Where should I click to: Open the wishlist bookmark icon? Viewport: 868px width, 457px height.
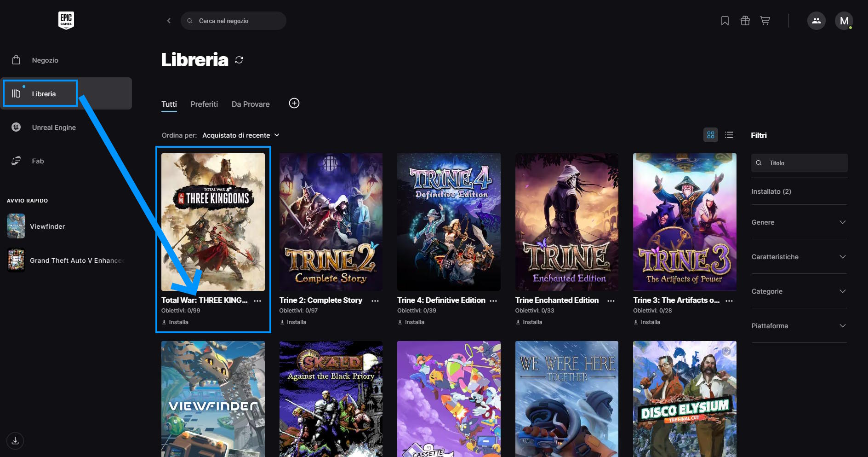click(725, 21)
